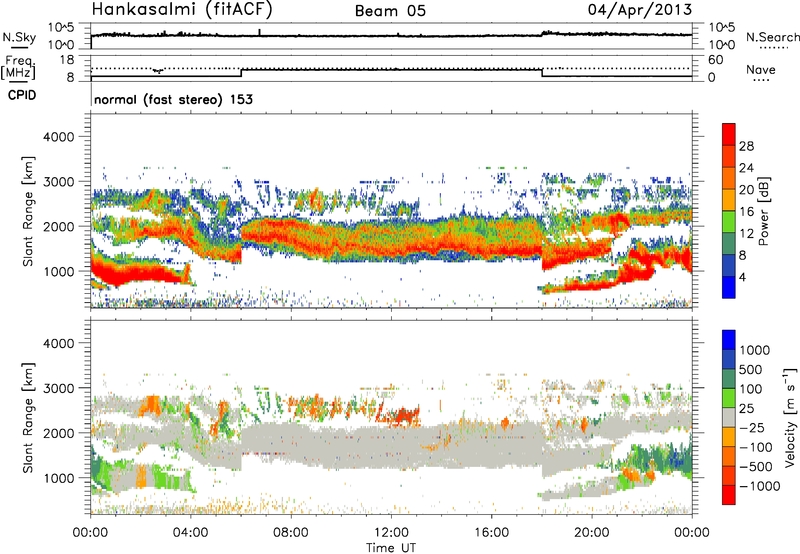
Task: Click the sky noise trace panel
Action: click(x=391, y=36)
